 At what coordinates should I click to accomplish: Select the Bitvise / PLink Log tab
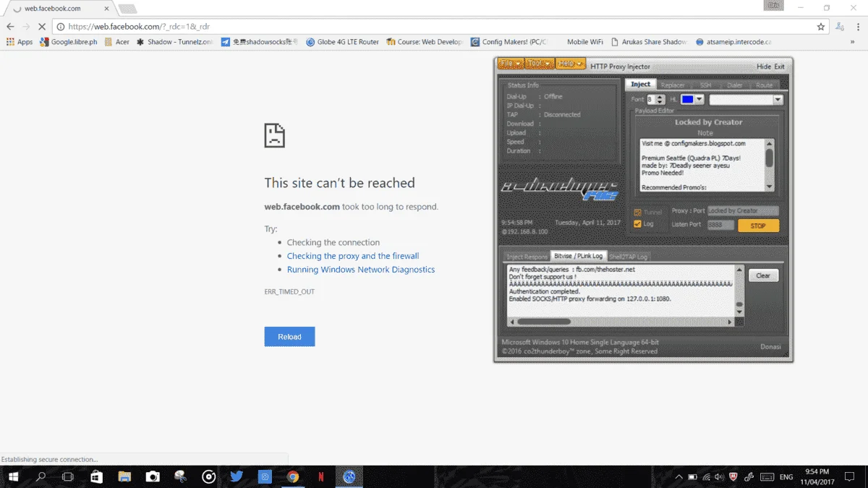tap(578, 256)
